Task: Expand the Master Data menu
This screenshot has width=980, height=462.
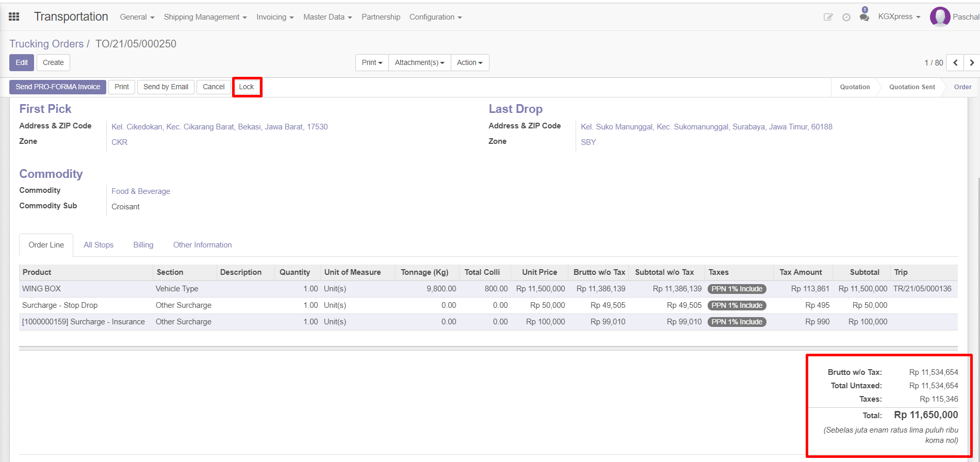Action: click(328, 17)
